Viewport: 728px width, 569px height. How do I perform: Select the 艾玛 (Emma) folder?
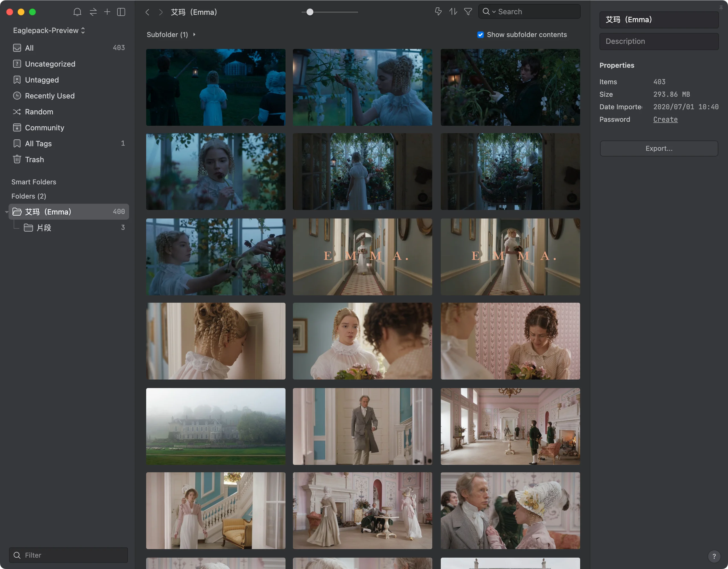tap(68, 212)
